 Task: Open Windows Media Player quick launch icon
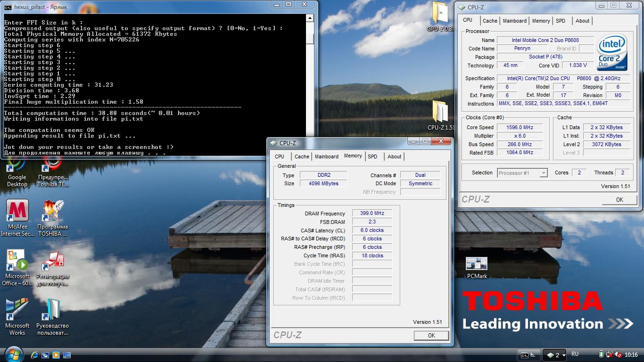[x=56, y=355]
